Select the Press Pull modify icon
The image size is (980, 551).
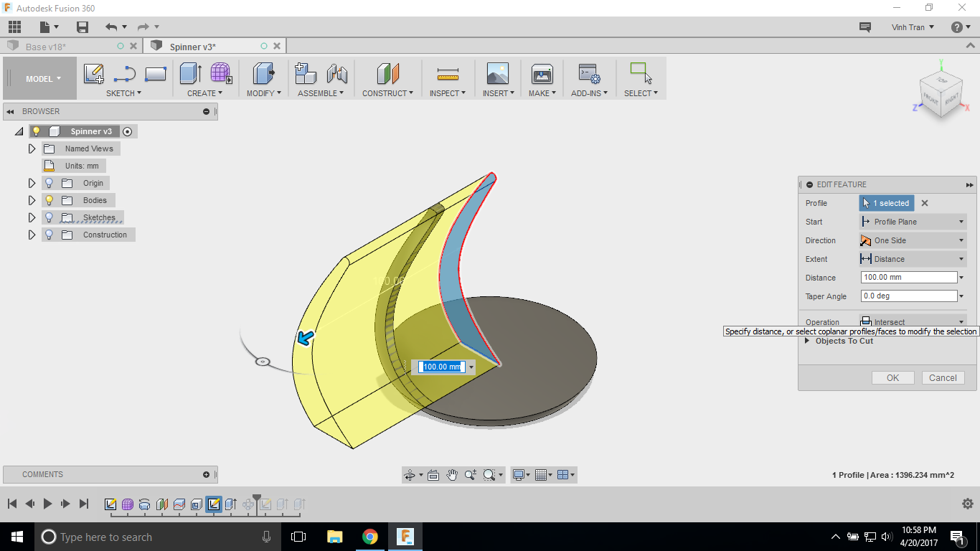263,74
